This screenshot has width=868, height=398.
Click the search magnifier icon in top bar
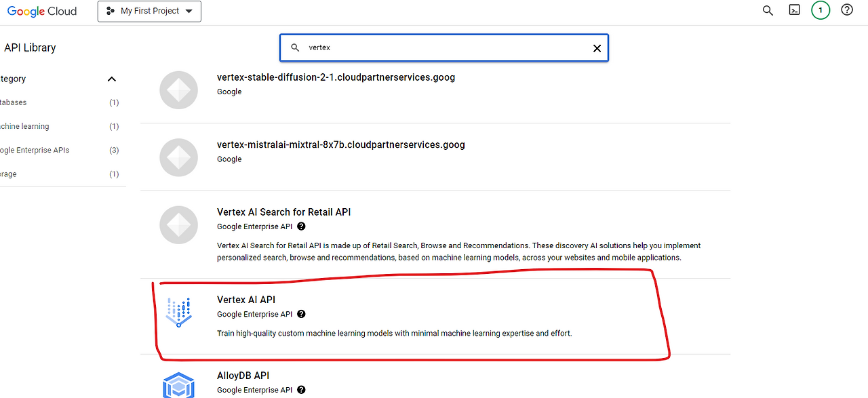tap(768, 10)
